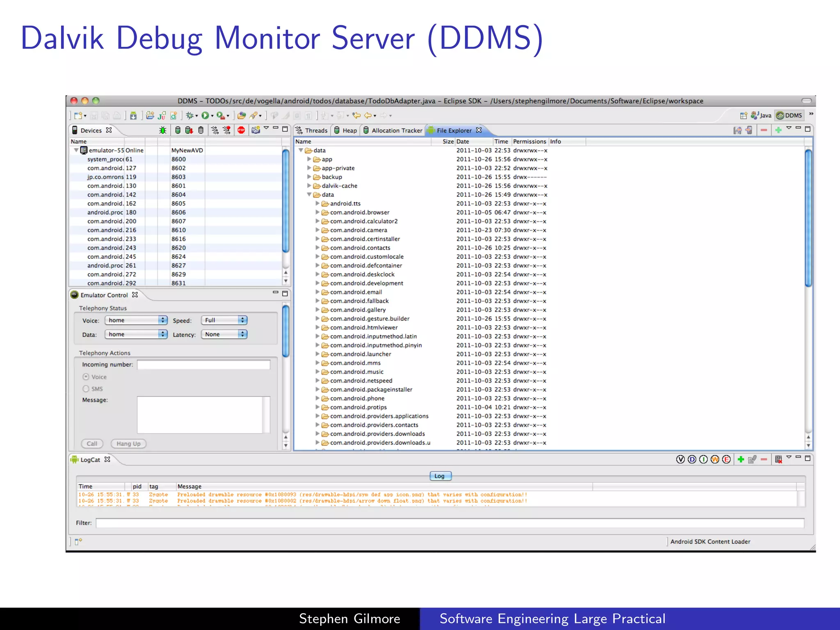Click the red Delete selection icon in File Explorer

764,130
